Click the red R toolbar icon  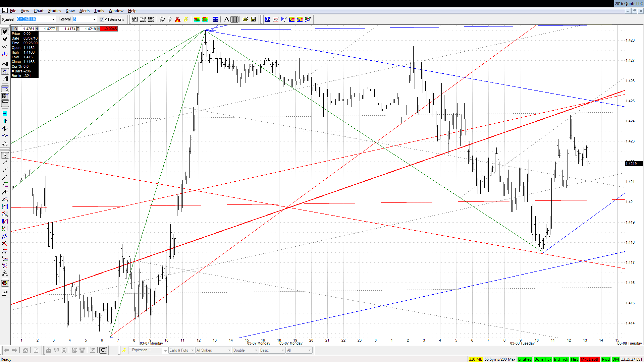tap(205, 19)
